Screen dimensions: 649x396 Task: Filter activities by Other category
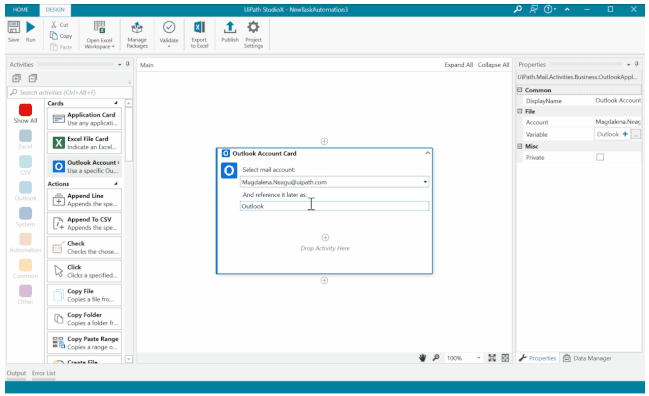pyautogui.click(x=25, y=295)
